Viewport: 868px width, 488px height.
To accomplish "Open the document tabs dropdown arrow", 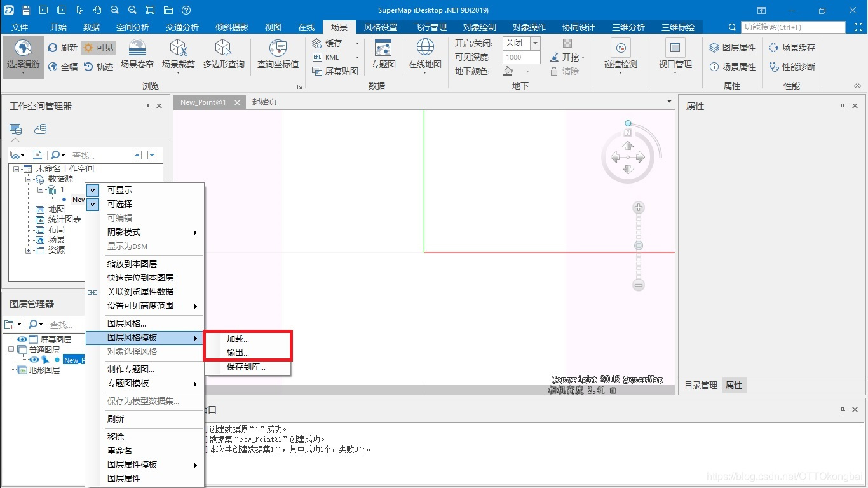I will [669, 102].
